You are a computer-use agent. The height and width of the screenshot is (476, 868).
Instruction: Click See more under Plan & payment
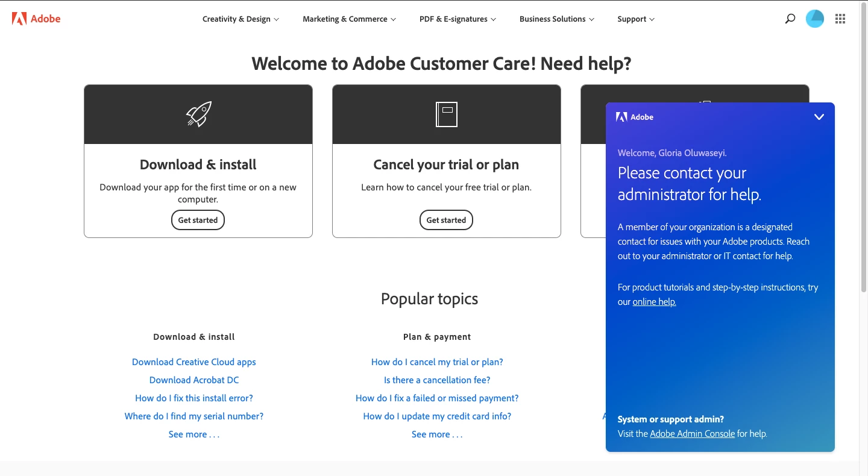click(437, 434)
